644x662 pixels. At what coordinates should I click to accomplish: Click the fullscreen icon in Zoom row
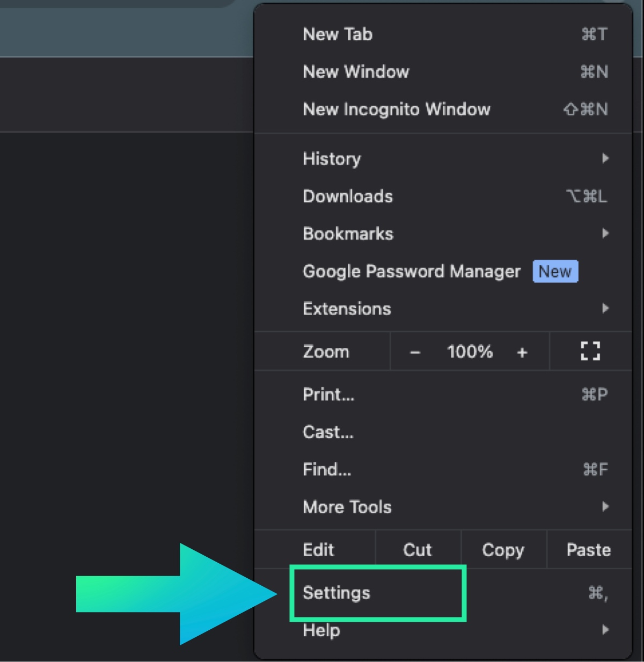click(590, 352)
